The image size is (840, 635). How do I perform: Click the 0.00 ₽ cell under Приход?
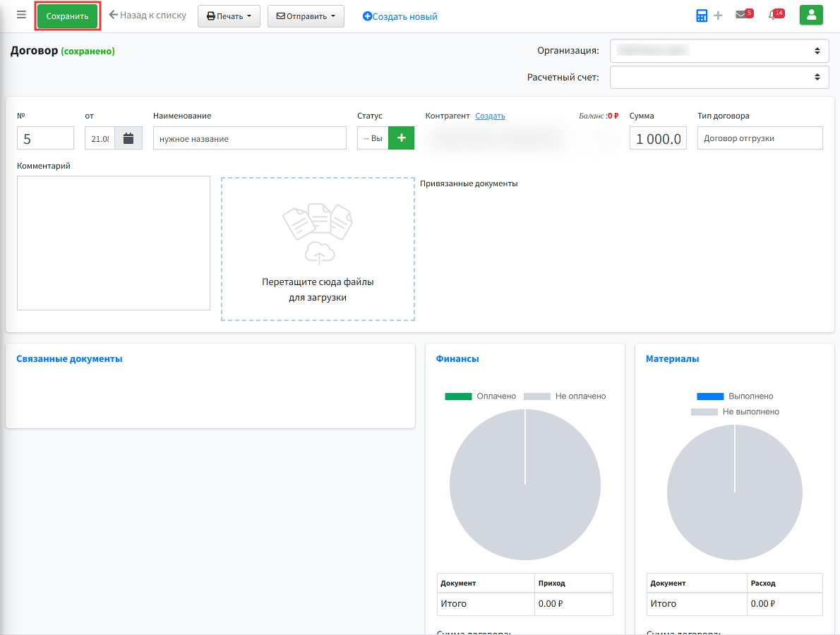[x=574, y=604]
